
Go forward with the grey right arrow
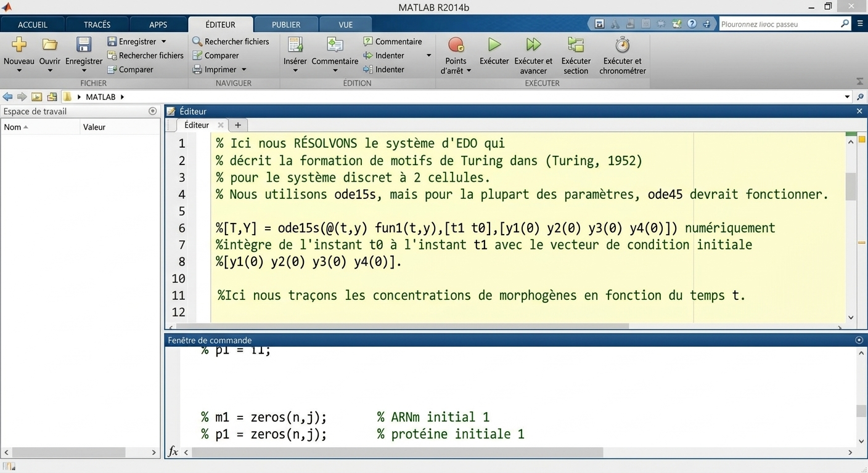(22, 97)
